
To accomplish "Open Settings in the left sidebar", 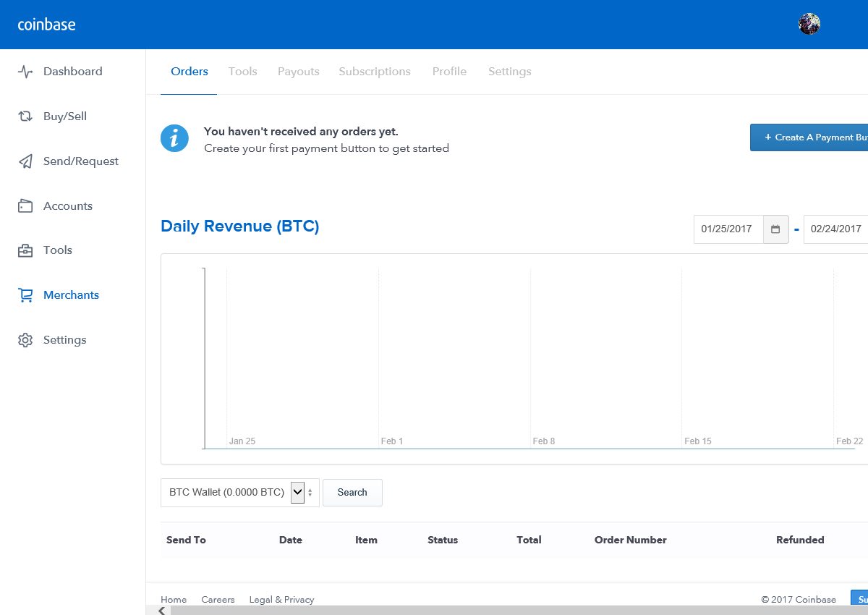I will [x=64, y=340].
